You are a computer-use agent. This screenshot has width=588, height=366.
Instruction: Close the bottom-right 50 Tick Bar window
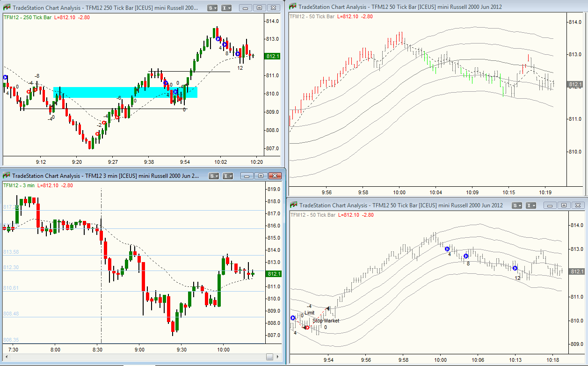[x=578, y=205]
